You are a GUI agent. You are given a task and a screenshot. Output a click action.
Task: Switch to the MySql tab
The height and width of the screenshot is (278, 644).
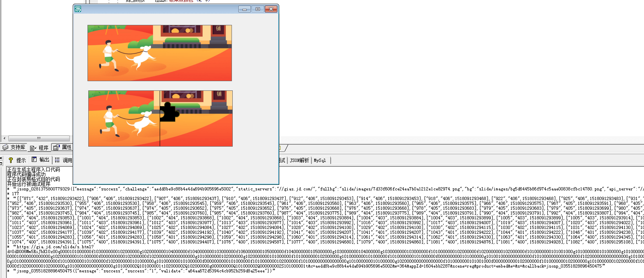(x=320, y=160)
